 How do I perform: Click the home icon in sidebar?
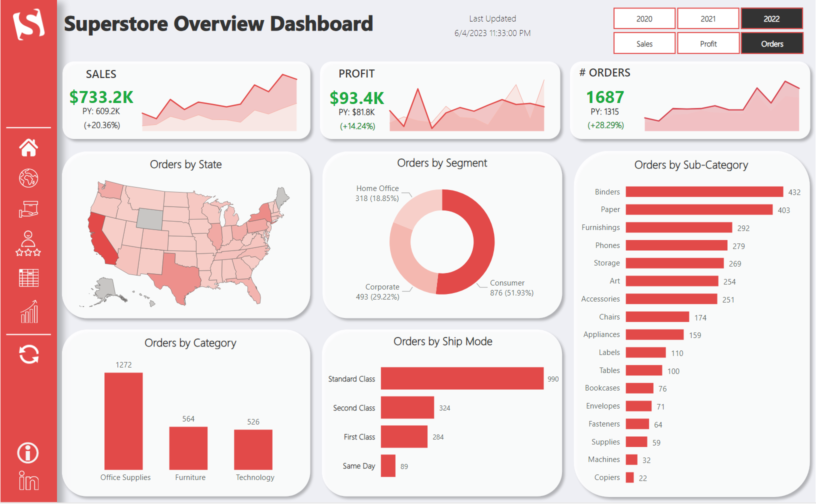(x=28, y=147)
